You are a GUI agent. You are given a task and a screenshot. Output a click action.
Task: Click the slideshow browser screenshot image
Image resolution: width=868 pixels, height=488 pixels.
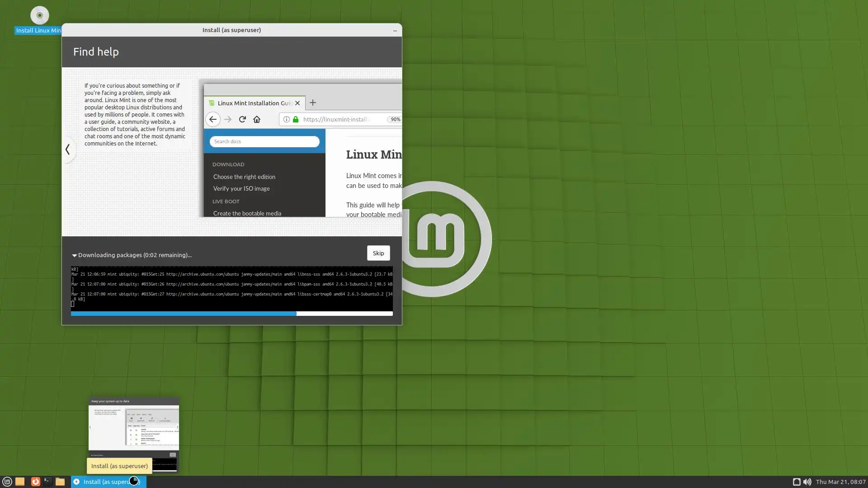pyautogui.click(x=301, y=149)
